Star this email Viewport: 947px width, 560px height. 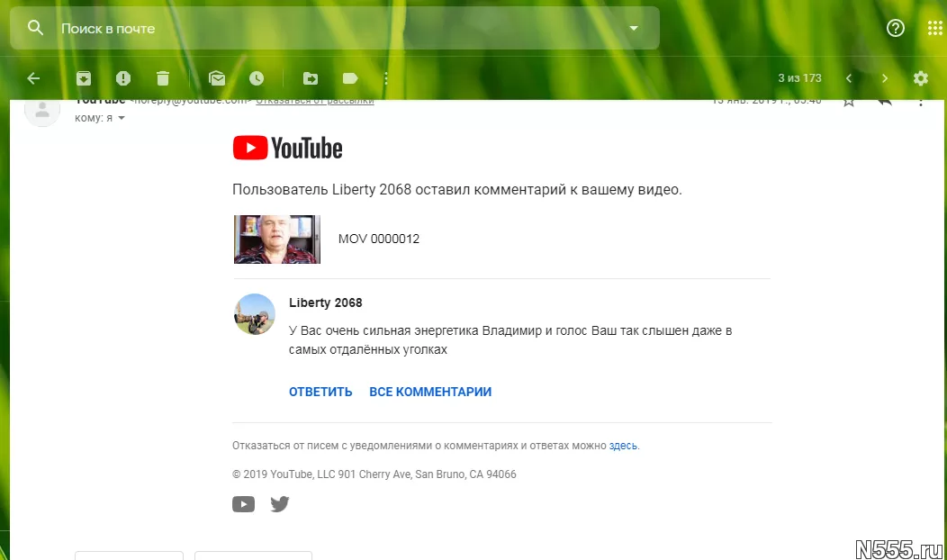click(x=849, y=101)
